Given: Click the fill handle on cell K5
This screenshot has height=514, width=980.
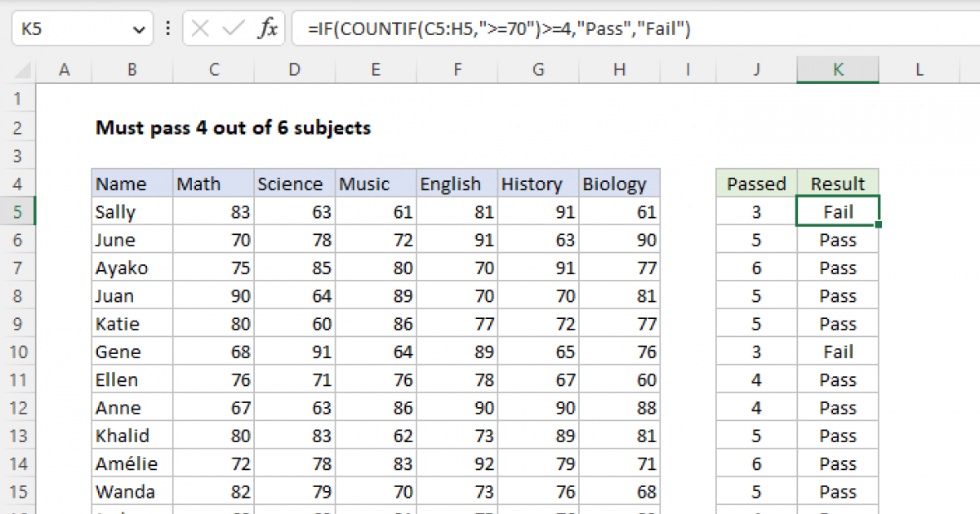Looking at the screenshot, I should click(878, 224).
